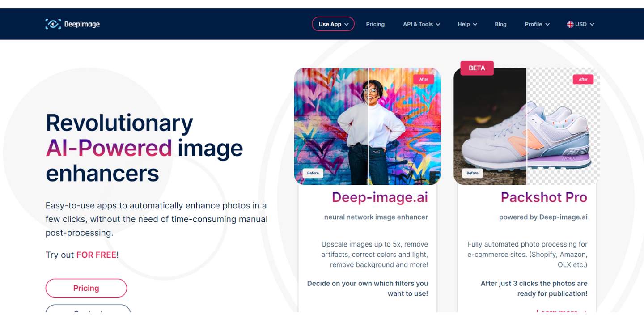Click 'After just 3 clicks the photos' text
The height and width of the screenshot is (319, 644).
(534, 289)
